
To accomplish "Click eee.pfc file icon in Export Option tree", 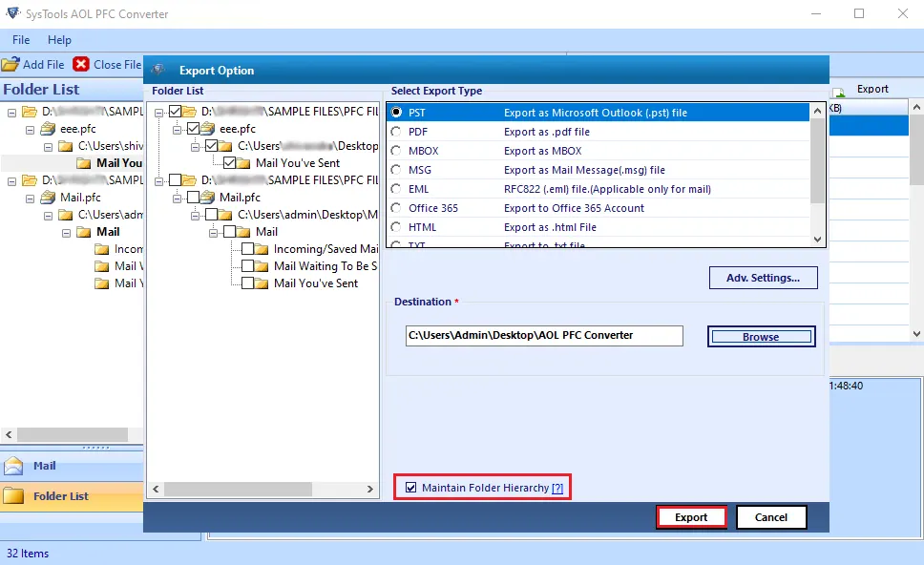I will click(208, 129).
